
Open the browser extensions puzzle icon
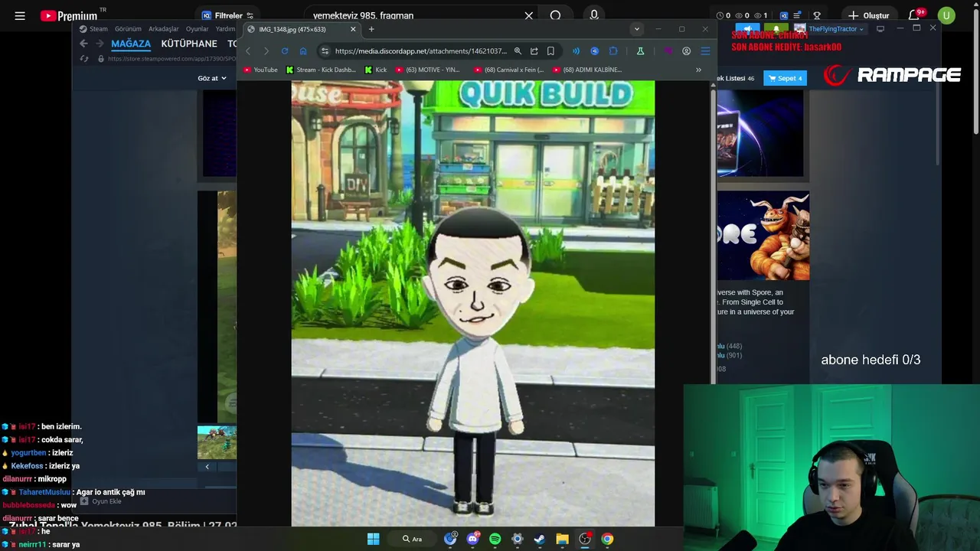(x=613, y=51)
